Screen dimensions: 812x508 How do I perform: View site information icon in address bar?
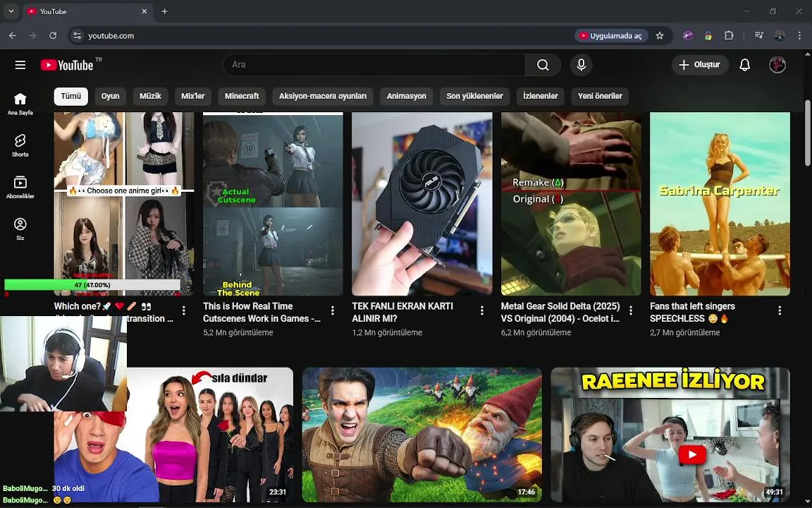tap(77, 36)
